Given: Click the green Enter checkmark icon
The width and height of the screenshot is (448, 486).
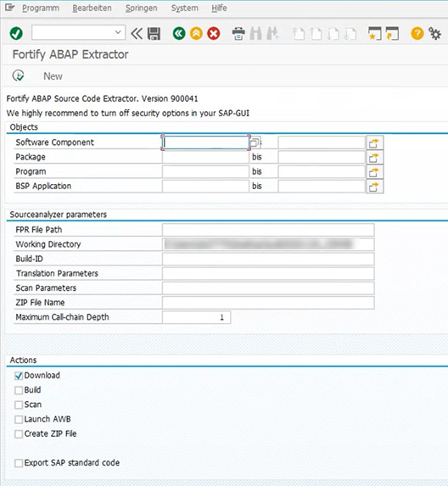Looking at the screenshot, I should click(16, 33).
